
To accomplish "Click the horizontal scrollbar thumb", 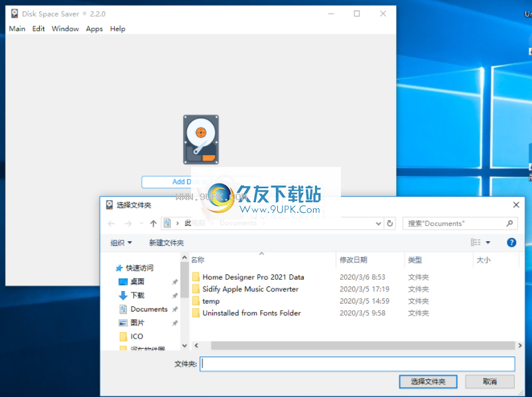I will (363, 345).
